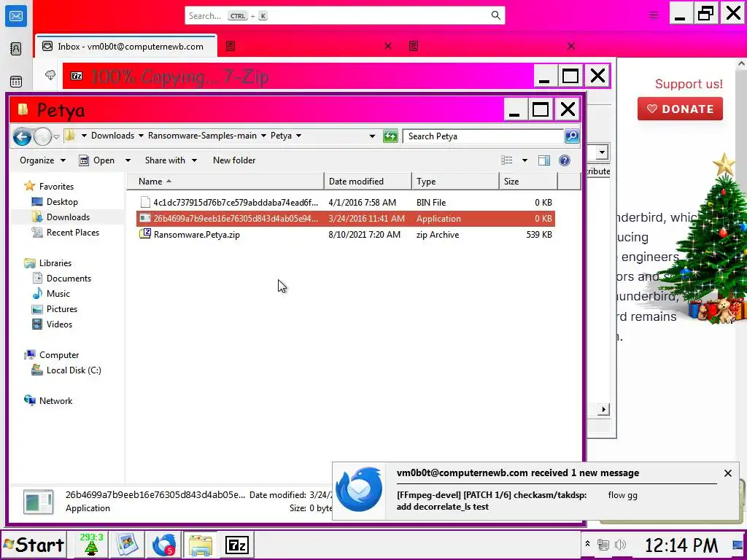Sort by the Size column header

tap(528, 182)
